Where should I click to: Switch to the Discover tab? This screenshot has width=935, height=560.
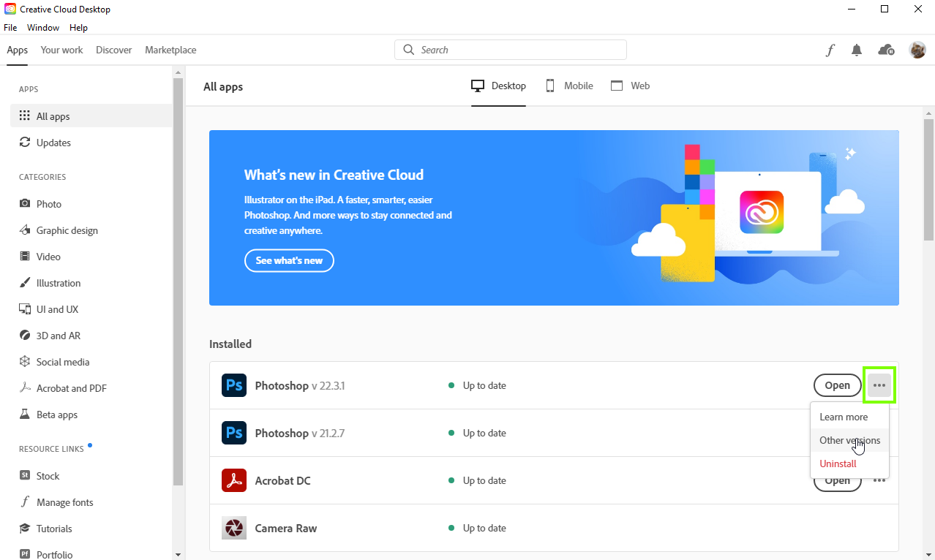(x=114, y=50)
